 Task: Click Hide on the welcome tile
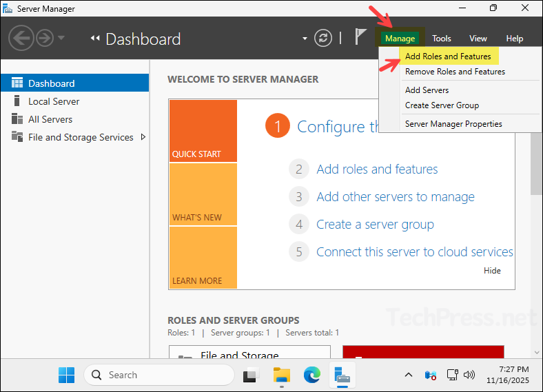[x=492, y=271]
